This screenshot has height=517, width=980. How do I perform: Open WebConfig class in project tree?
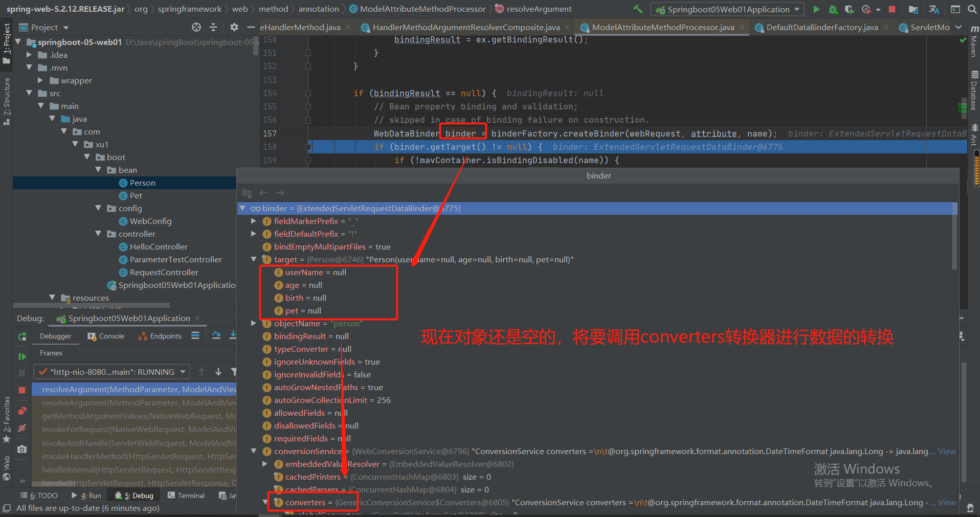coord(150,221)
